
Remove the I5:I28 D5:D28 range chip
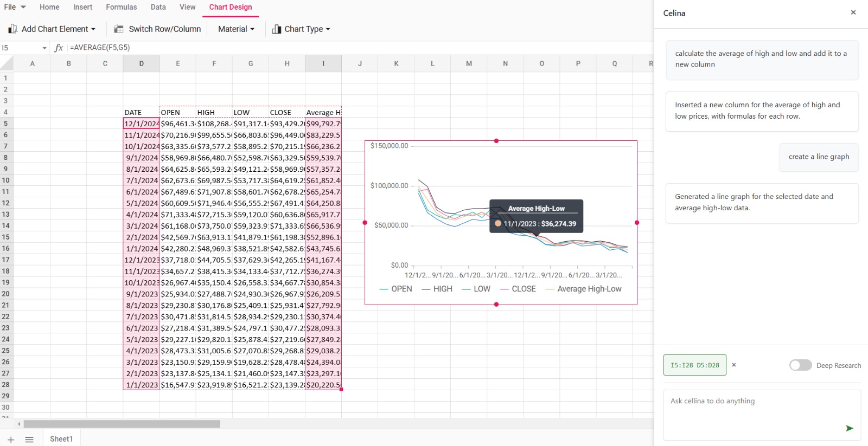point(734,365)
